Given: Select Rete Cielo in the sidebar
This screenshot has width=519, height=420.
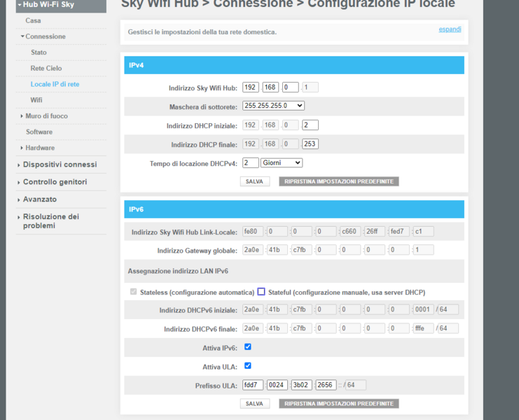Looking at the screenshot, I should (46, 69).
